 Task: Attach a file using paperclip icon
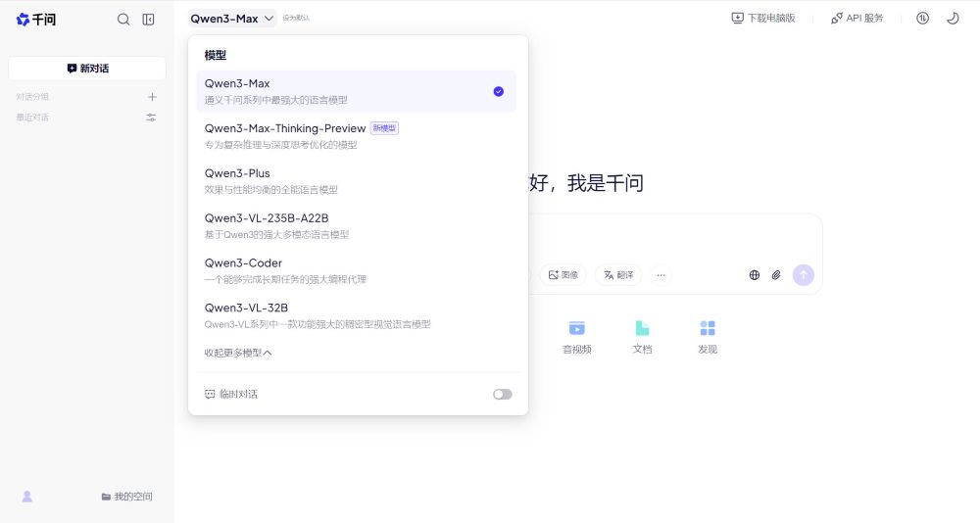(x=776, y=275)
